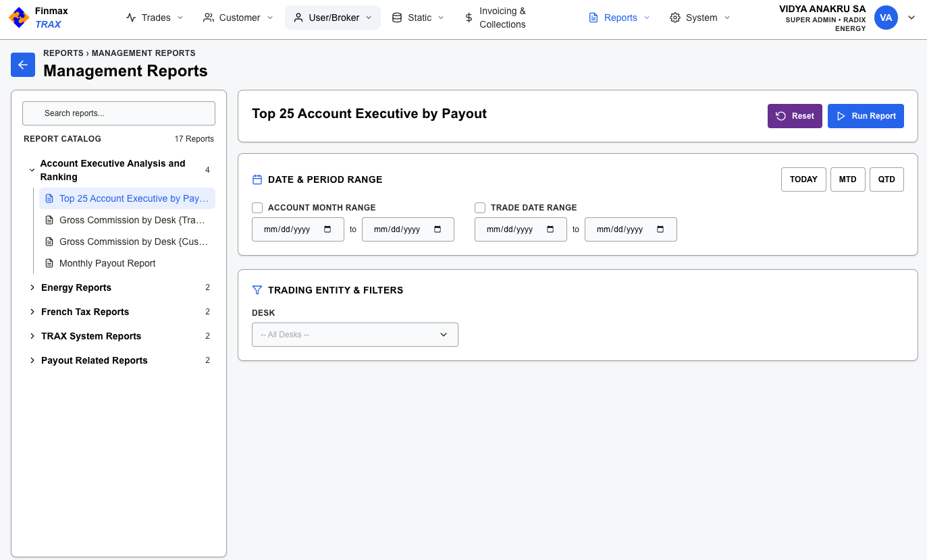Click the Reset button

point(795,116)
